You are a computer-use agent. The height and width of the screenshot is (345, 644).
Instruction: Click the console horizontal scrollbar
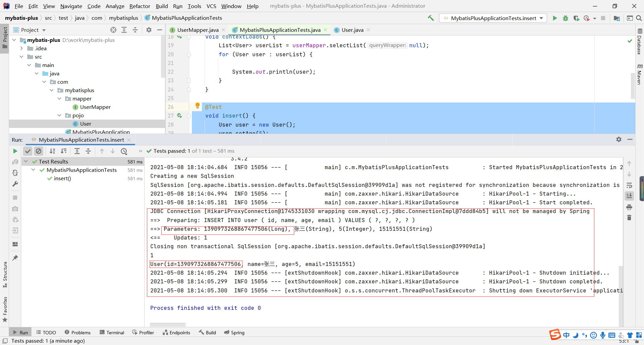click(168, 325)
